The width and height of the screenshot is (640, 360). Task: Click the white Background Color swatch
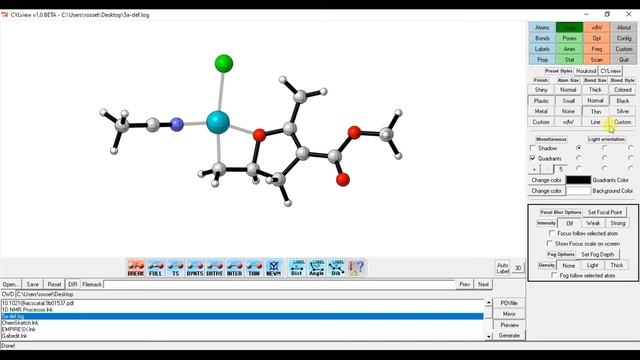[x=578, y=191]
